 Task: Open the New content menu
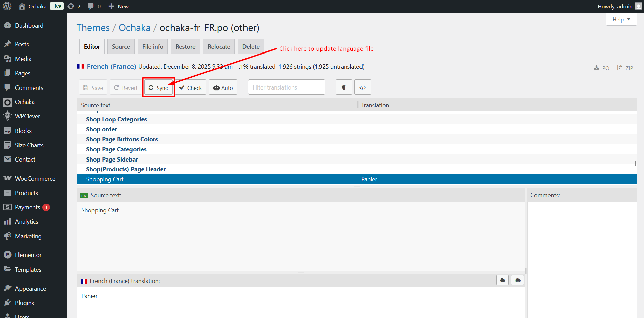[119, 6]
